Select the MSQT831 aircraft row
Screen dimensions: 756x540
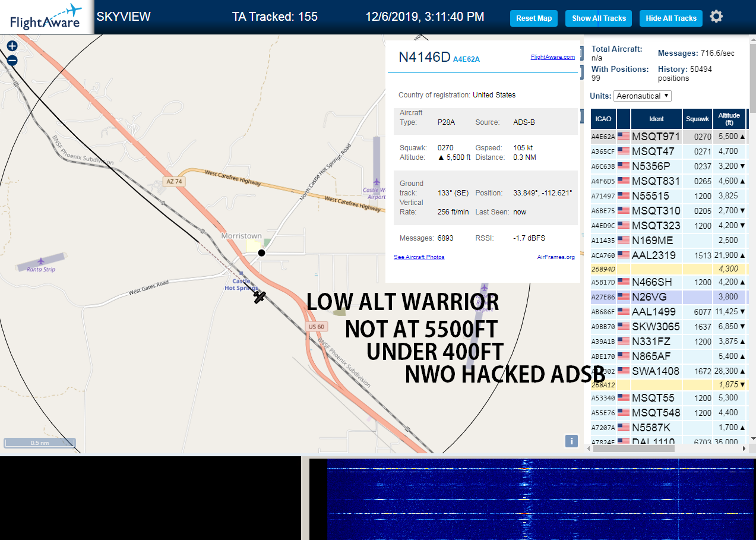click(x=669, y=181)
